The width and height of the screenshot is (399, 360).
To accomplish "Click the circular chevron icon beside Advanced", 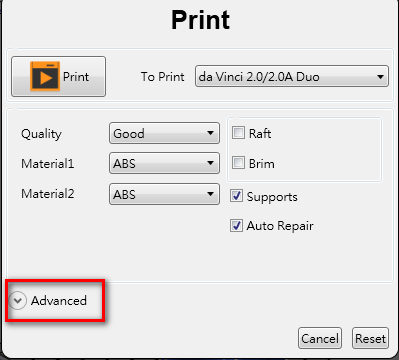I will pos(17,301).
